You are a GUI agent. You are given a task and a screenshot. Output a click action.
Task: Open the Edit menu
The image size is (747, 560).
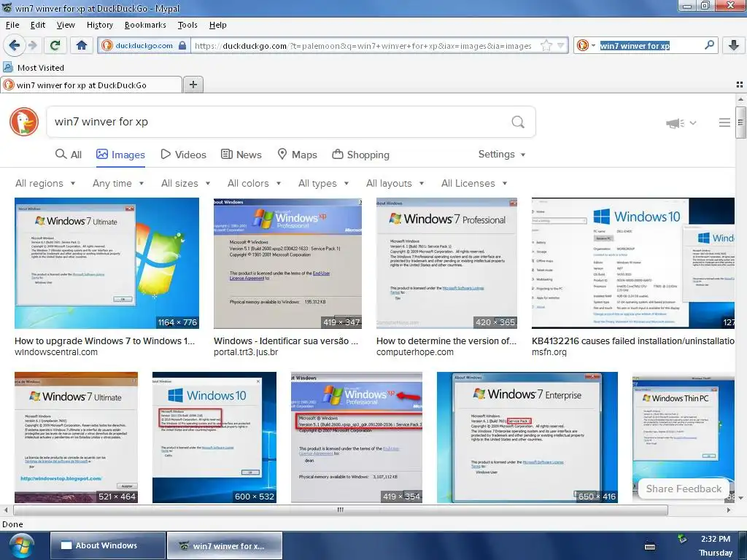coord(38,25)
